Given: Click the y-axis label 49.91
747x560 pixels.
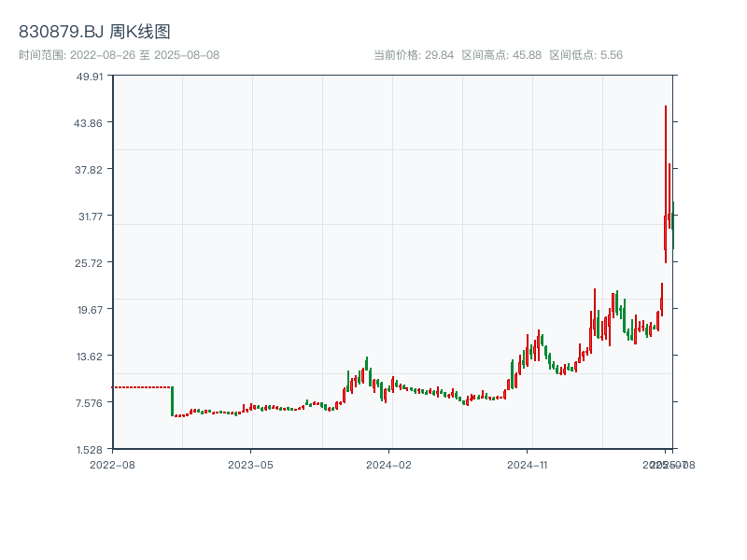Looking at the screenshot, I should click(x=90, y=77).
